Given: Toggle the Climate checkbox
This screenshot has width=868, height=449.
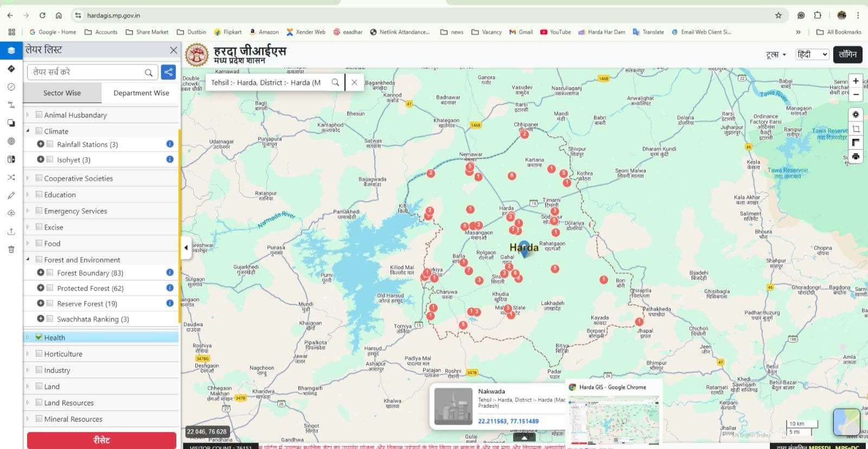Looking at the screenshot, I should pos(39,131).
